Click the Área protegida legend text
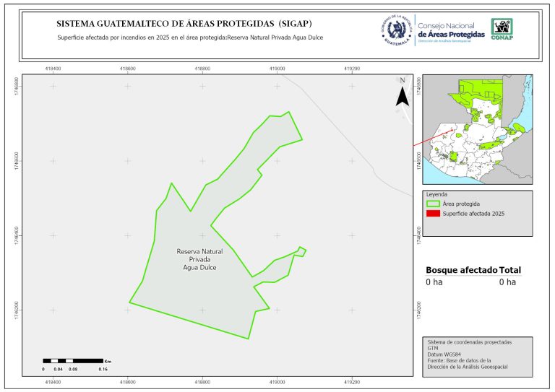The image size is (555, 392). coord(462,204)
